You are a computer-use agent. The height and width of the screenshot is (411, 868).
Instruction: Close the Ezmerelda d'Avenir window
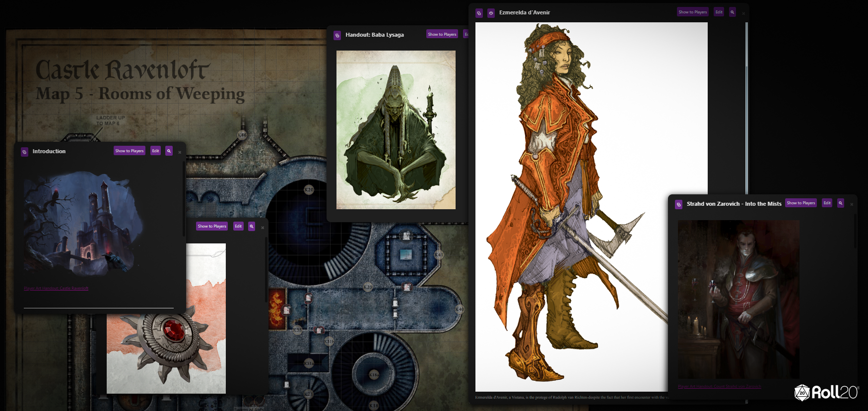[743, 13]
